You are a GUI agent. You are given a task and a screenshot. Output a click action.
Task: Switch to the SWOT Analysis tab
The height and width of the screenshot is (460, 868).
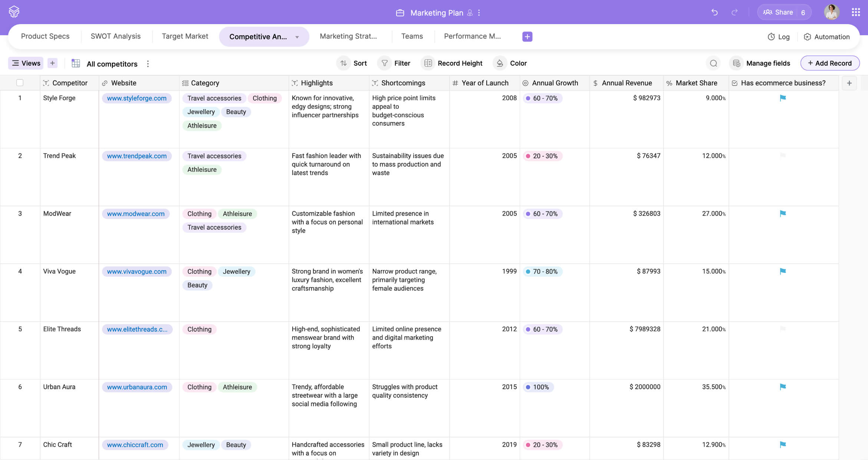click(115, 36)
